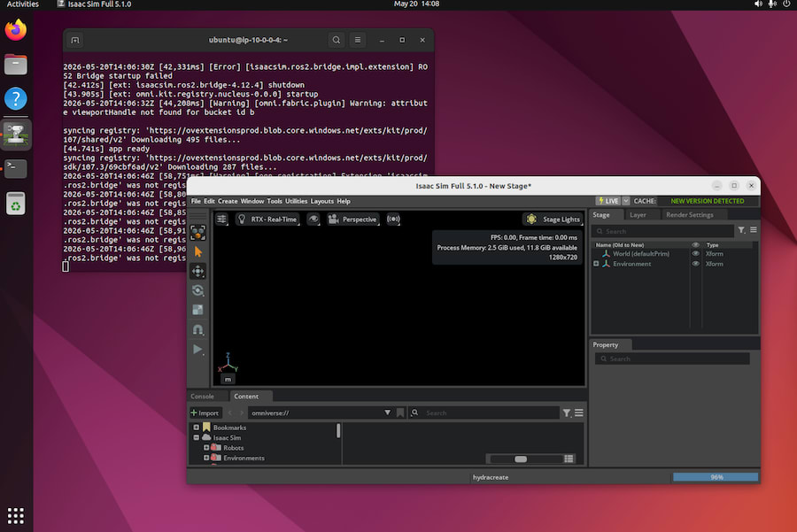Expand the Environment prim
The width and height of the screenshot is (797, 532).
coord(596,264)
